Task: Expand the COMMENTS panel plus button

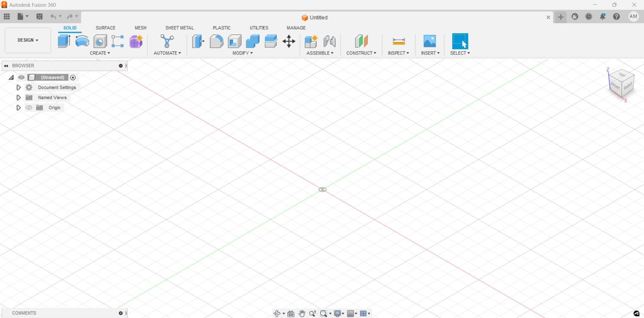Action: [x=121, y=313]
